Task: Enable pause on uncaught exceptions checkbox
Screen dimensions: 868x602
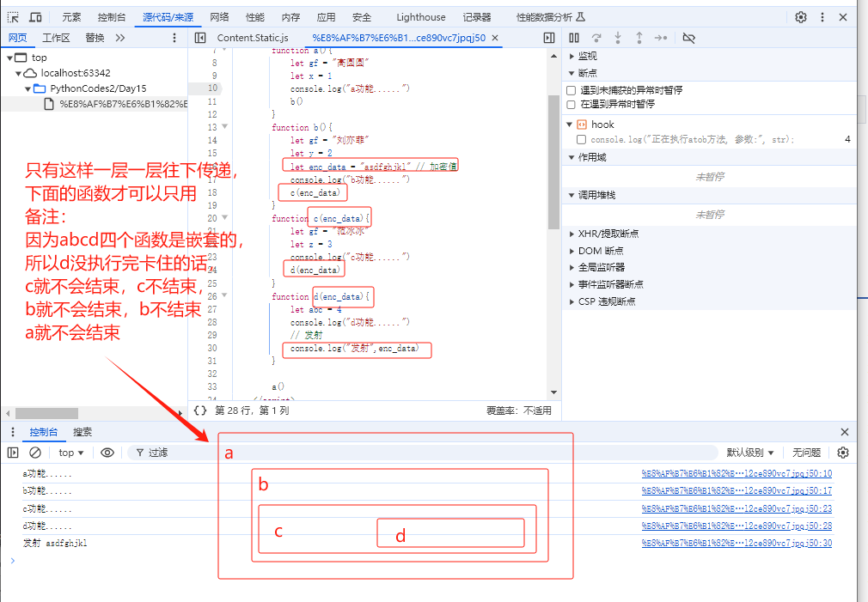Action: [572, 90]
